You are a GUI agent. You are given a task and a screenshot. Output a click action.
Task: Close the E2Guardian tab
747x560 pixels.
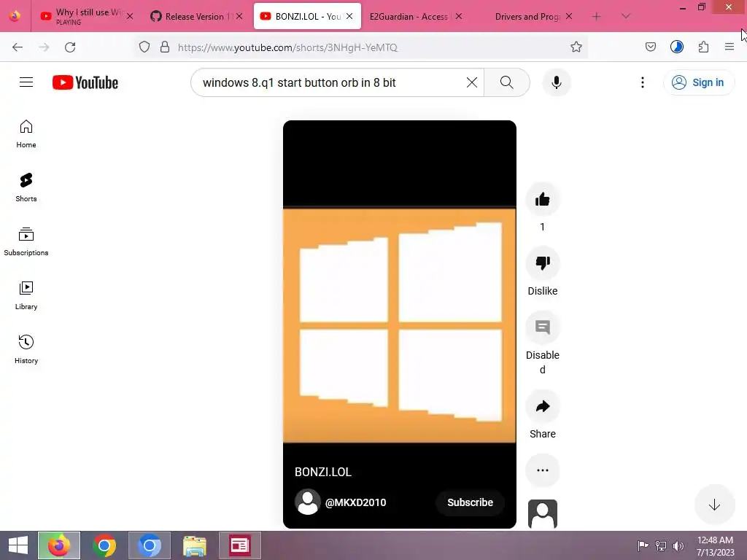458,16
